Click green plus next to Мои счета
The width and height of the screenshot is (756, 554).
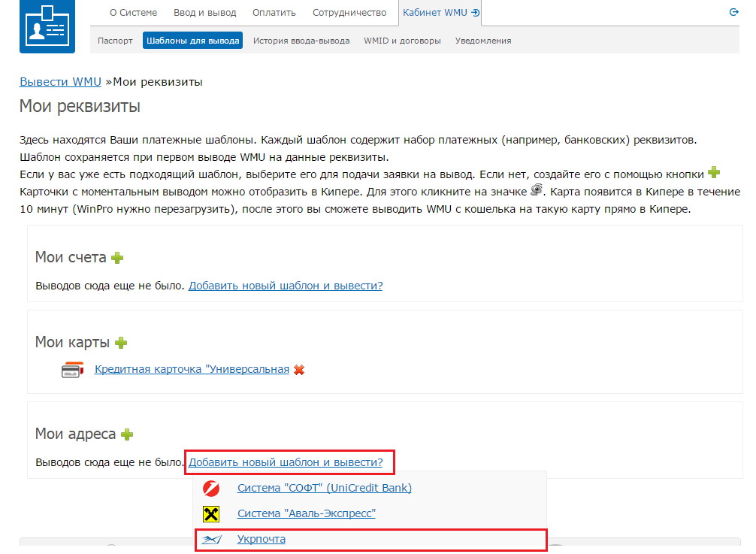(x=117, y=258)
